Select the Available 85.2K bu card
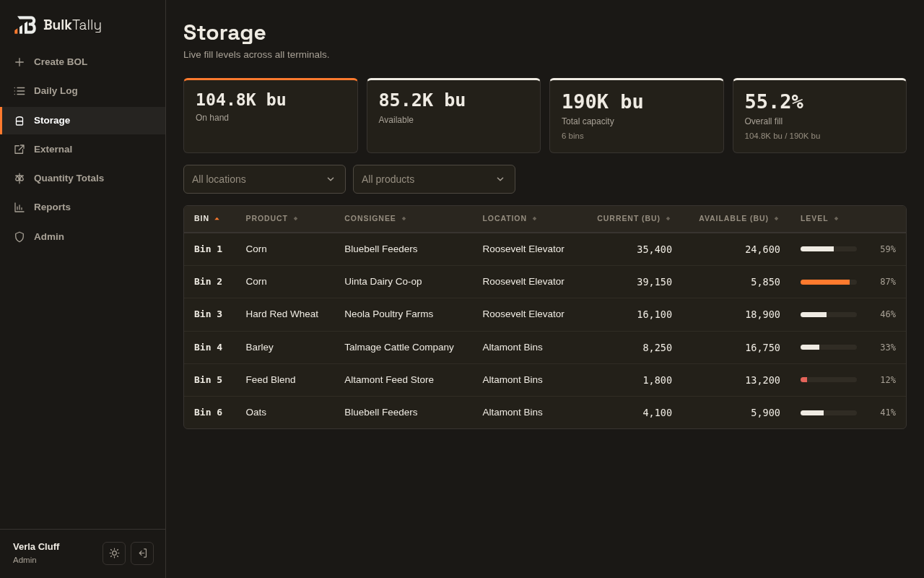 (453, 116)
